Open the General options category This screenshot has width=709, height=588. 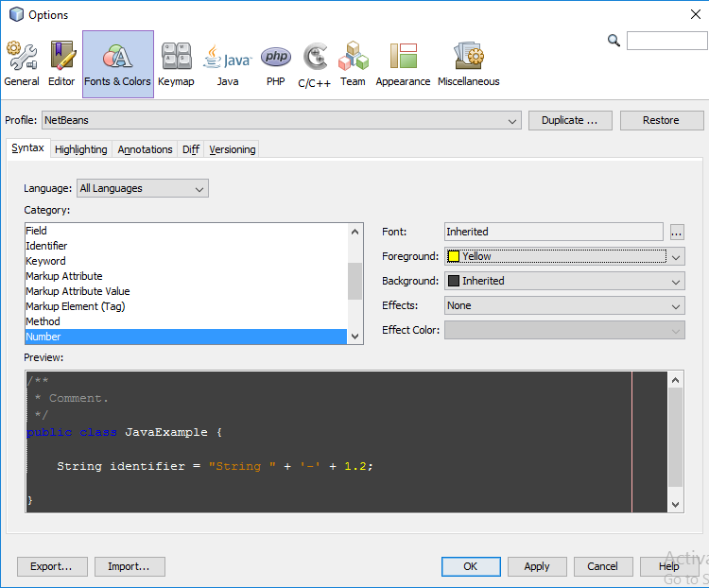tap(21, 63)
